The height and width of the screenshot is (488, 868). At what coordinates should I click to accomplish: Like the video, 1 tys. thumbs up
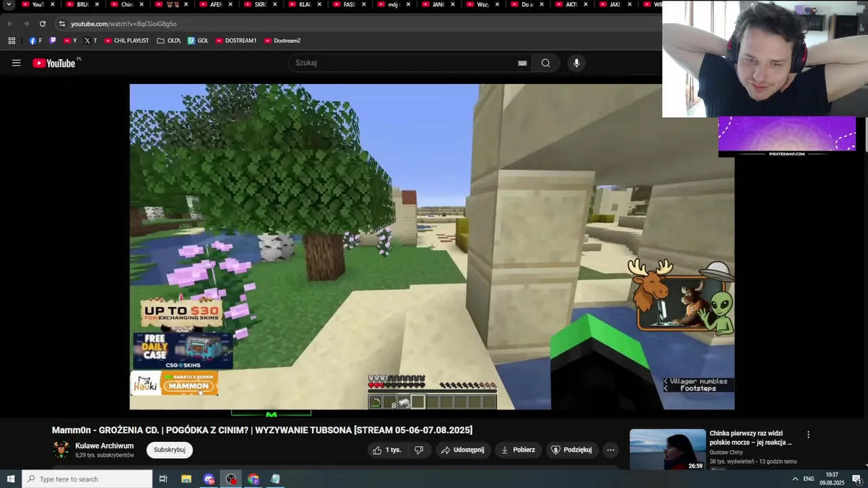[x=387, y=450]
